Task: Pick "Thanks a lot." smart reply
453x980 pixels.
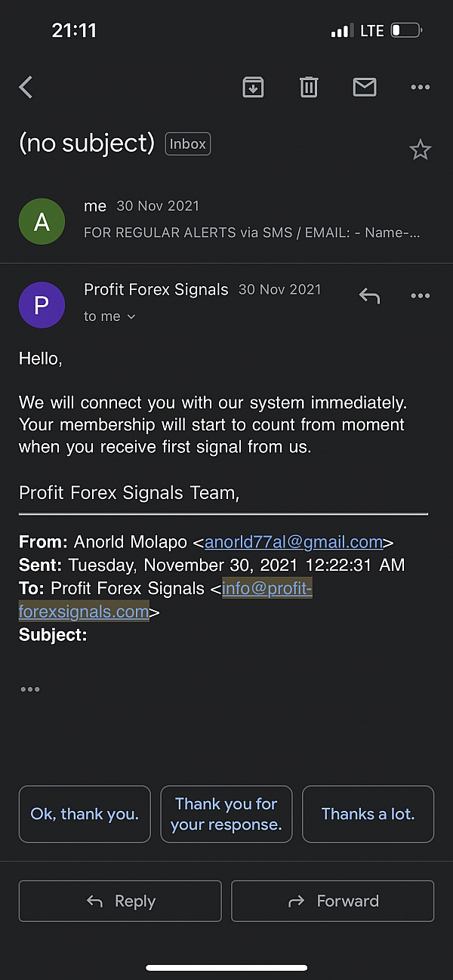Action: pos(368,814)
